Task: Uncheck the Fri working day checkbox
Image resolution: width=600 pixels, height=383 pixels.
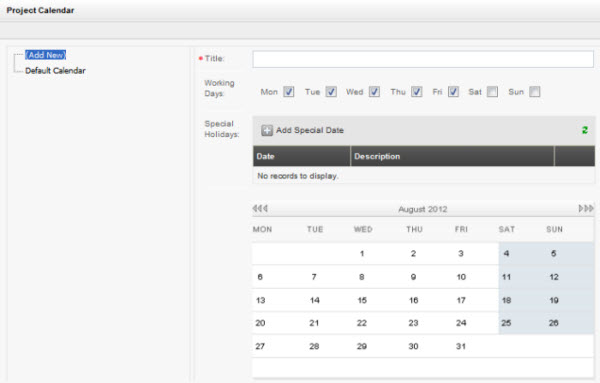Action: [453, 92]
